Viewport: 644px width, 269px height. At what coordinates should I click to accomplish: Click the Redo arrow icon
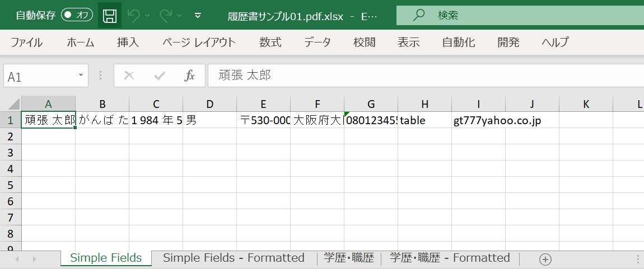pyautogui.click(x=166, y=16)
